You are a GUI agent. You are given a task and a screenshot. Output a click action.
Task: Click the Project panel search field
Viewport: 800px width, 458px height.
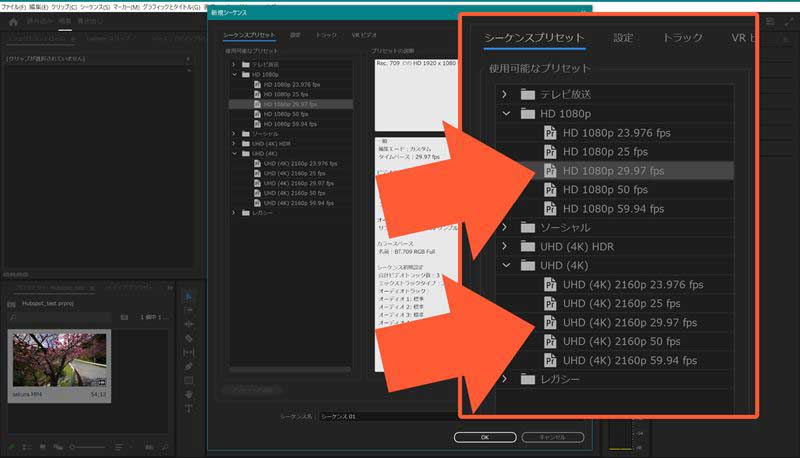(59, 317)
